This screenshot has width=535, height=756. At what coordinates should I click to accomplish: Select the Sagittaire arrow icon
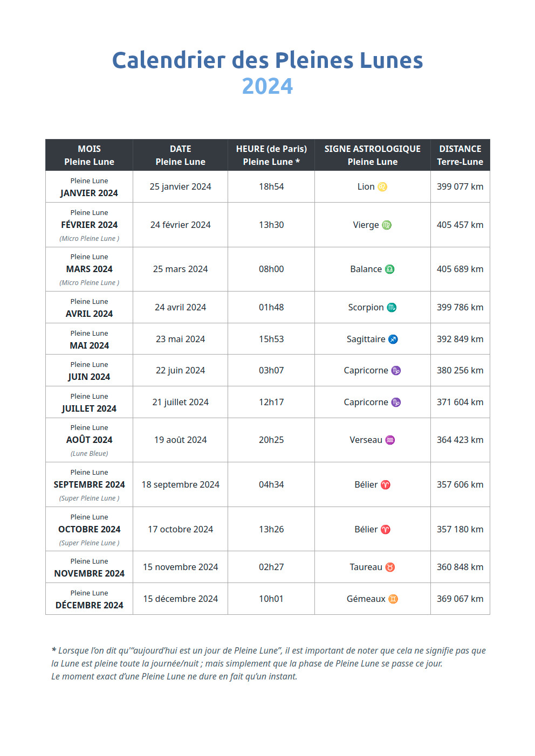tap(393, 339)
